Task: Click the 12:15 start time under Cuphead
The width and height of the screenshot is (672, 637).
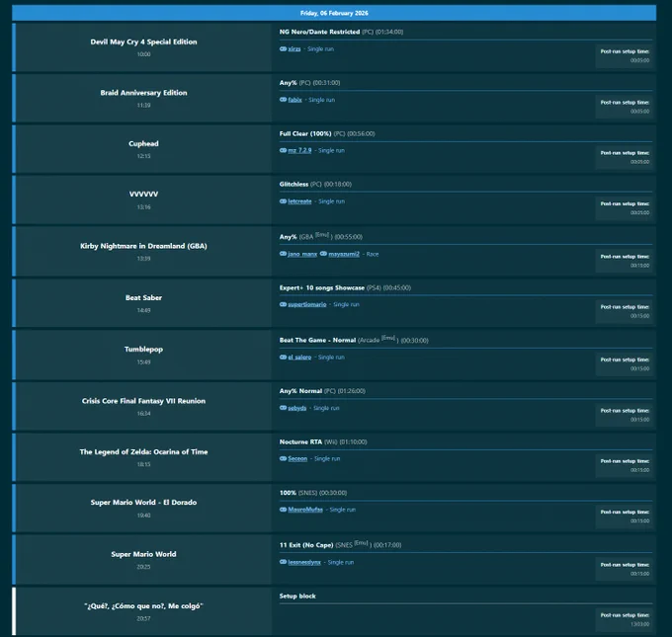Action: 143,156
